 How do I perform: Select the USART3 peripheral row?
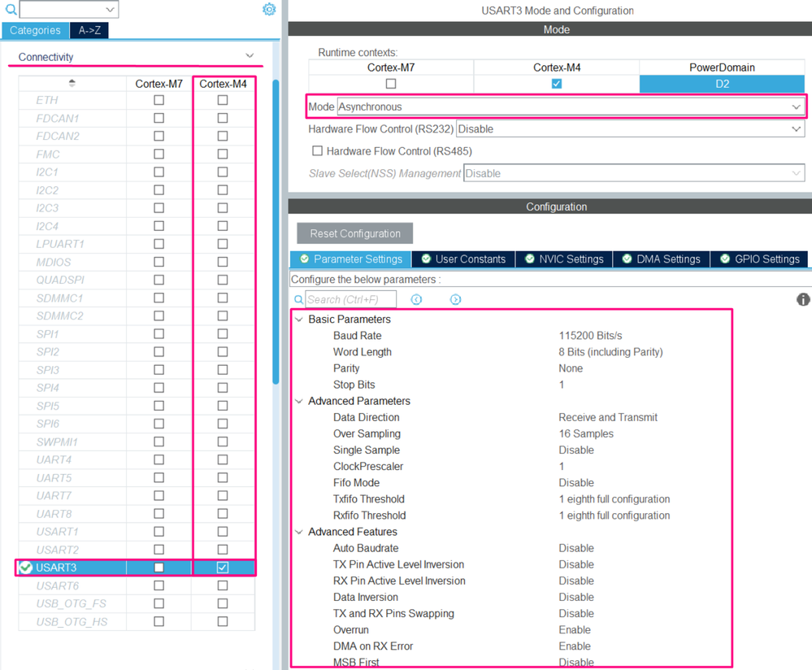(137, 568)
